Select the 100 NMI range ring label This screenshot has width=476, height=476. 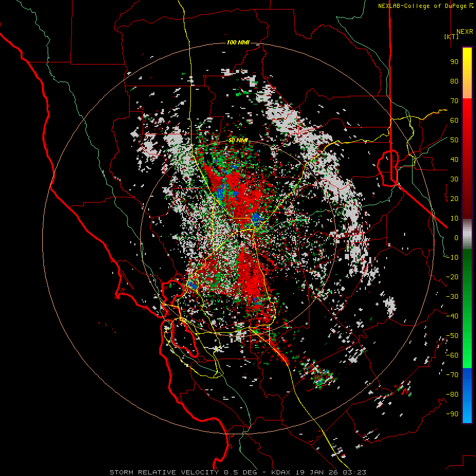click(x=238, y=42)
